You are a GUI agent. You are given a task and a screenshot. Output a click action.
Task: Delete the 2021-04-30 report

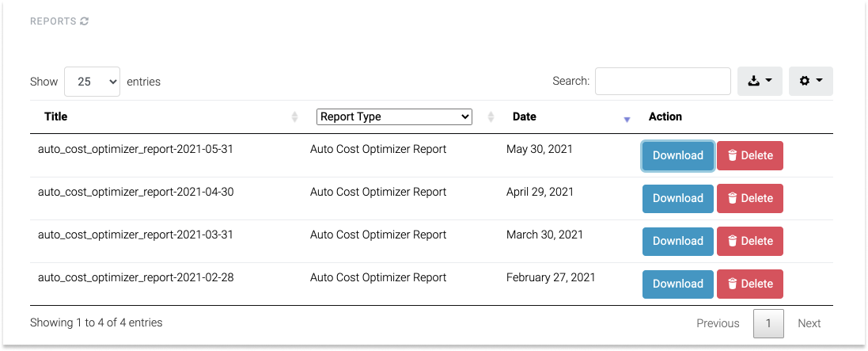coord(749,198)
